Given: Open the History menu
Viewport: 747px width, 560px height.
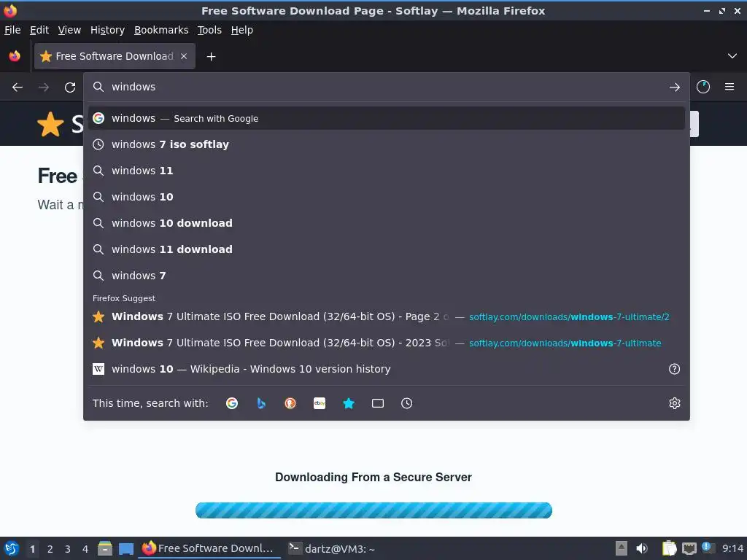Looking at the screenshot, I should pyautogui.click(x=107, y=30).
